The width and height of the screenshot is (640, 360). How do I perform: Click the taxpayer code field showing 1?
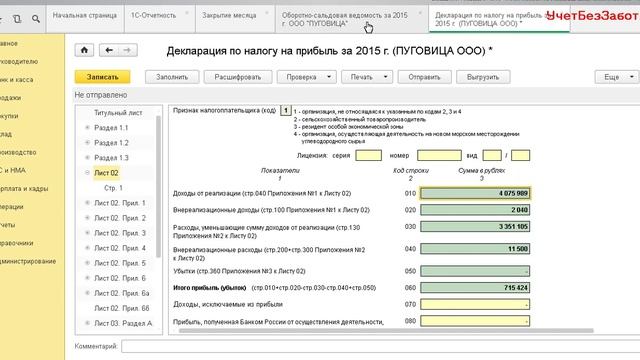286,111
